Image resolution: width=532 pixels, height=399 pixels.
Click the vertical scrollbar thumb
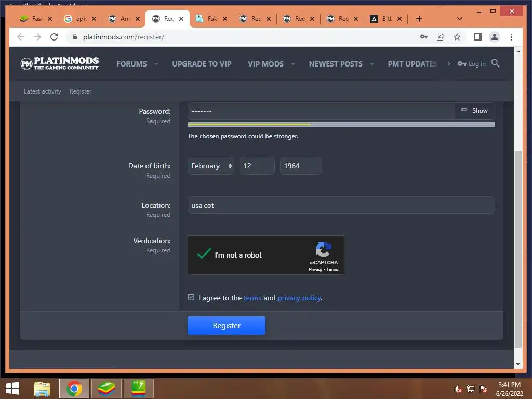518,249
